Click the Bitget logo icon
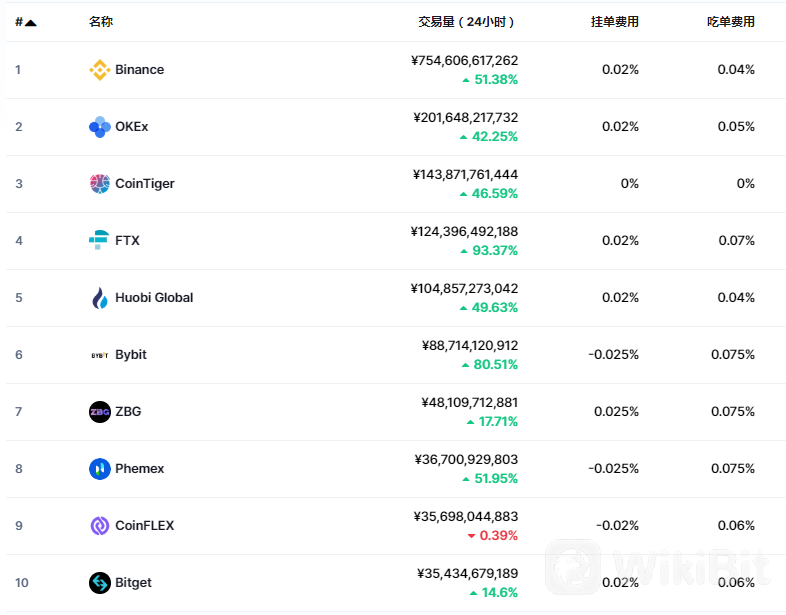Viewport: 786px width, 615px height. coord(100,582)
